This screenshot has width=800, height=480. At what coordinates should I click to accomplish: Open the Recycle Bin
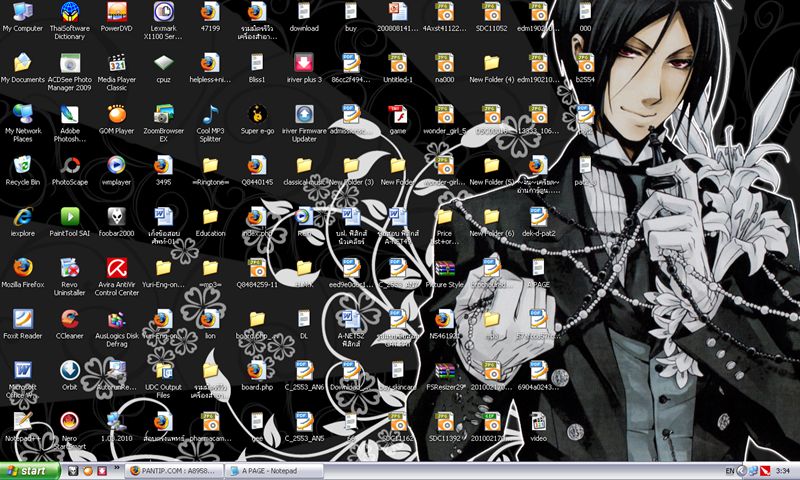pyautogui.click(x=22, y=166)
